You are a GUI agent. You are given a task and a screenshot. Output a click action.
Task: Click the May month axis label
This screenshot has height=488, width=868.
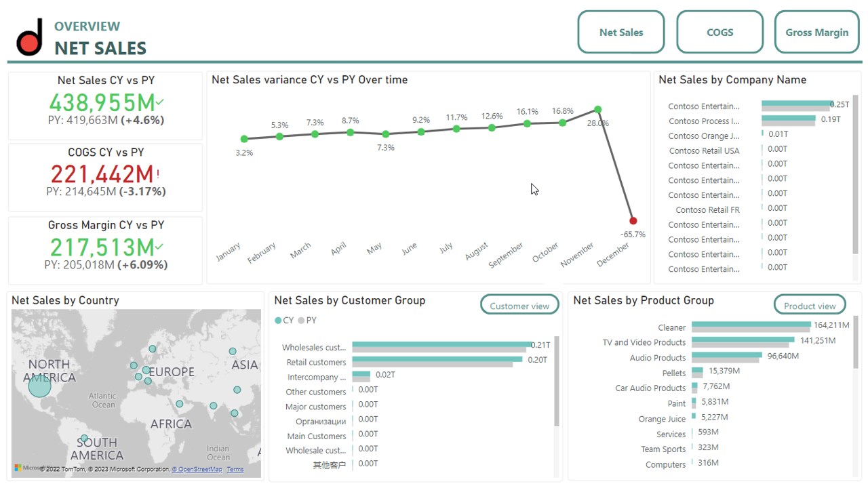pyautogui.click(x=374, y=249)
